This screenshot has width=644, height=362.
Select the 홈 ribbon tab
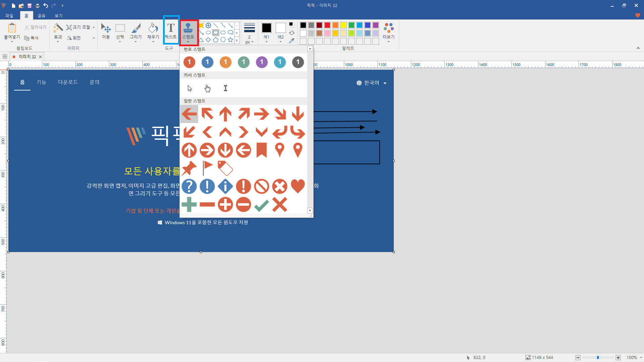click(x=26, y=16)
